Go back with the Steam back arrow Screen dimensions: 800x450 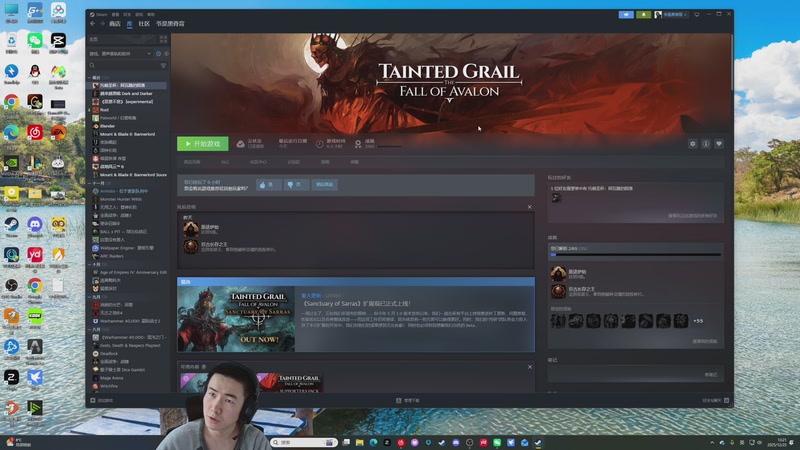[x=92, y=23]
